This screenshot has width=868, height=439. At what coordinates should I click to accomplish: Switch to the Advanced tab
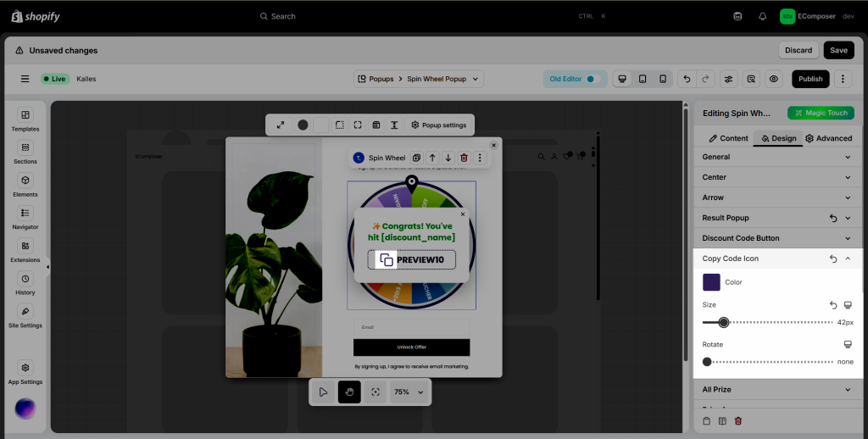point(828,138)
